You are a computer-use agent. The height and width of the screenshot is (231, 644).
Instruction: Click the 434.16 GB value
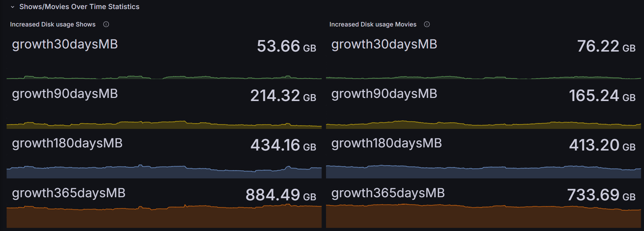click(283, 145)
